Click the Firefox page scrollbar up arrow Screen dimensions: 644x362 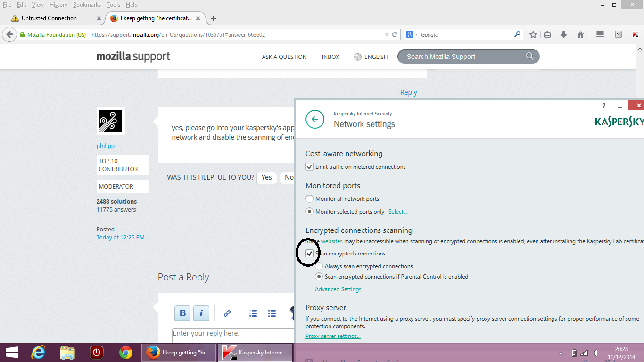pyautogui.click(x=640, y=49)
